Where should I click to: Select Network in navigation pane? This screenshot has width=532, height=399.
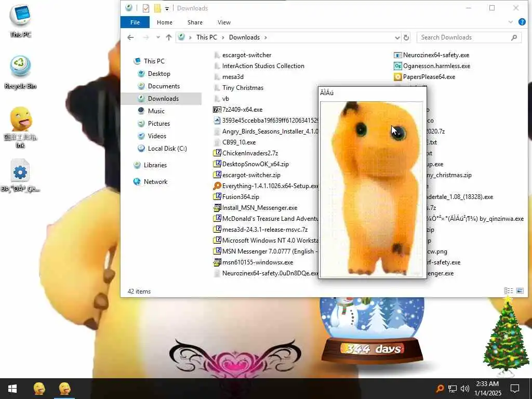(155, 182)
